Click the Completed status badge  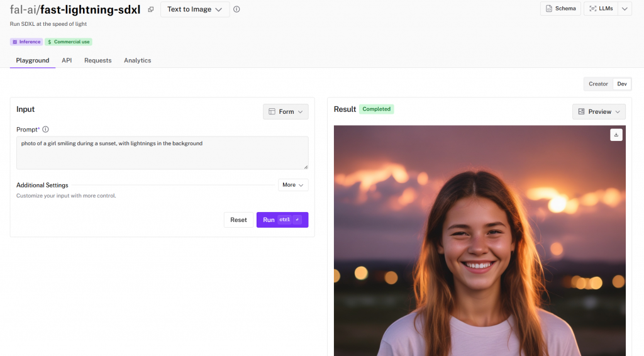(x=376, y=109)
